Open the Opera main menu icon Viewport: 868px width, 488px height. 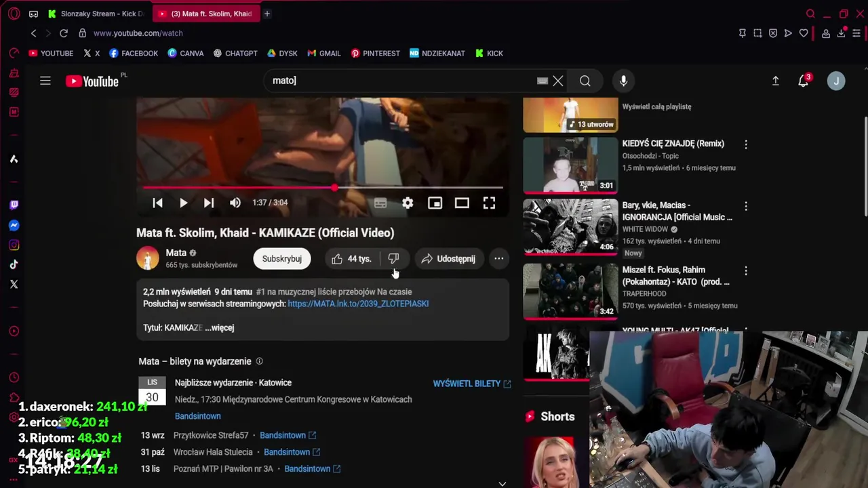click(x=14, y=14)
